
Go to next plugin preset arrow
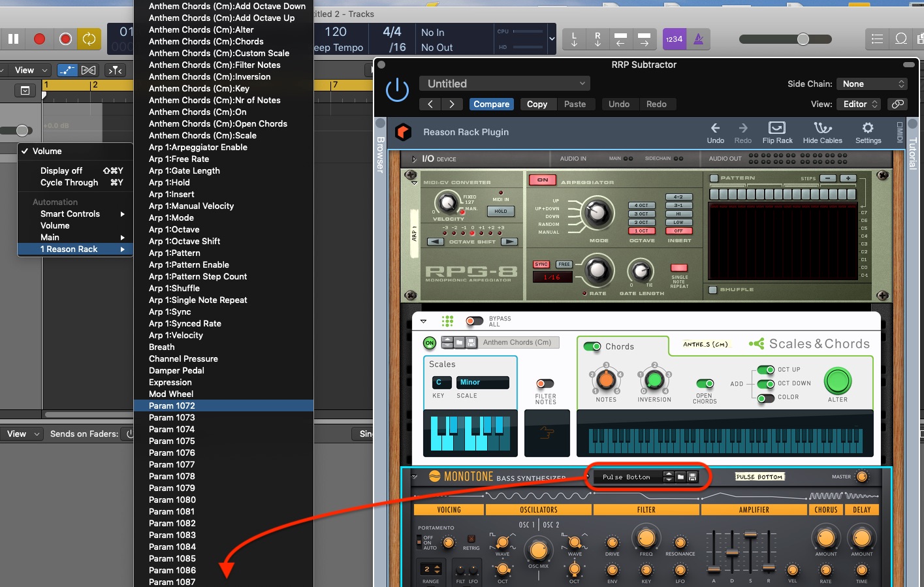tap(452, 104)
